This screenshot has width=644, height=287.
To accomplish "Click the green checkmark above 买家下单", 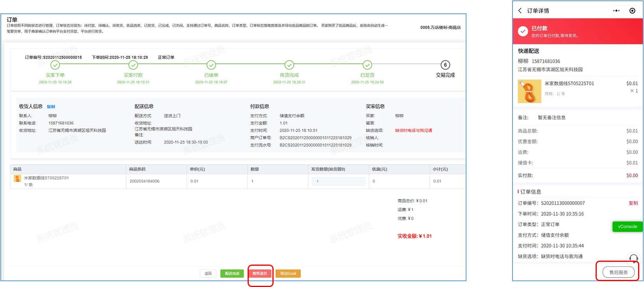I will 55,65.
